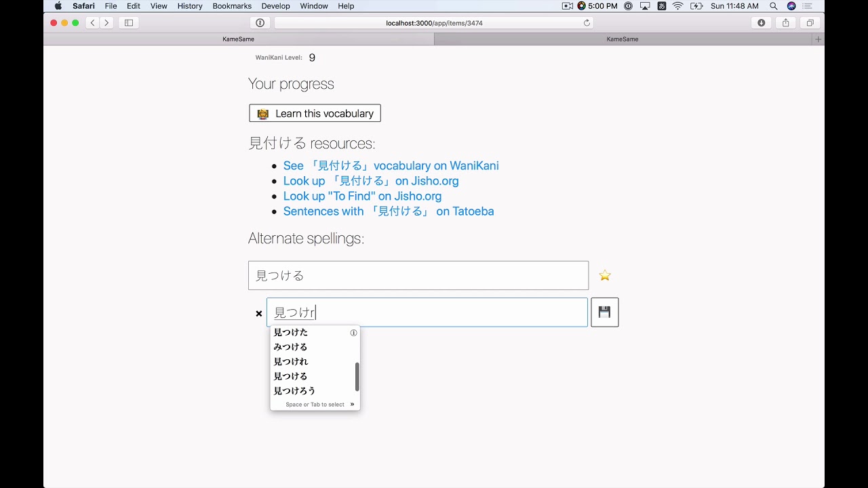868x488 pixels.
Task: Open the History menu
Action: click(x=190, y=6)
